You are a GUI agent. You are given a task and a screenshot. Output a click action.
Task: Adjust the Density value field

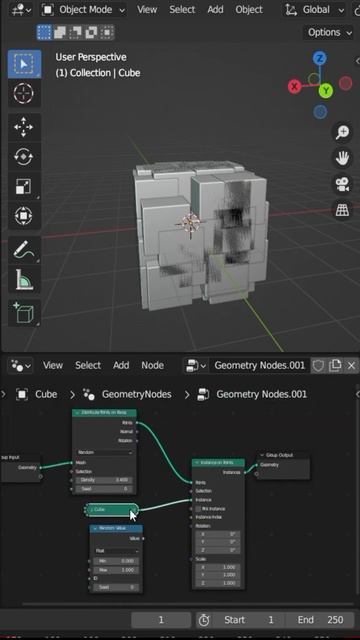coord(104,480)
